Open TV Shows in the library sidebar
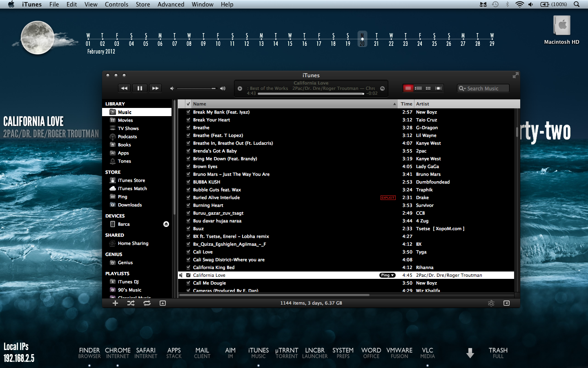This screenshot has width=588, height=368. click(137, 128)
